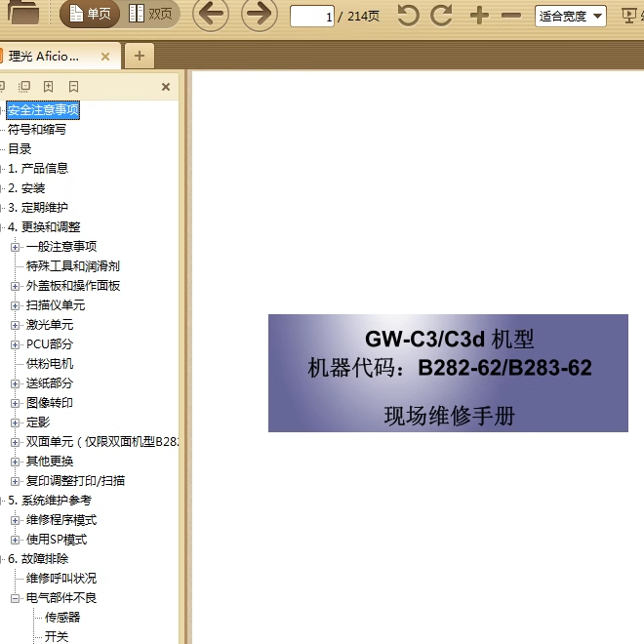This screenshot has height=644, width=644.
Task: Open bookmark 传感器
Action: 62,618
